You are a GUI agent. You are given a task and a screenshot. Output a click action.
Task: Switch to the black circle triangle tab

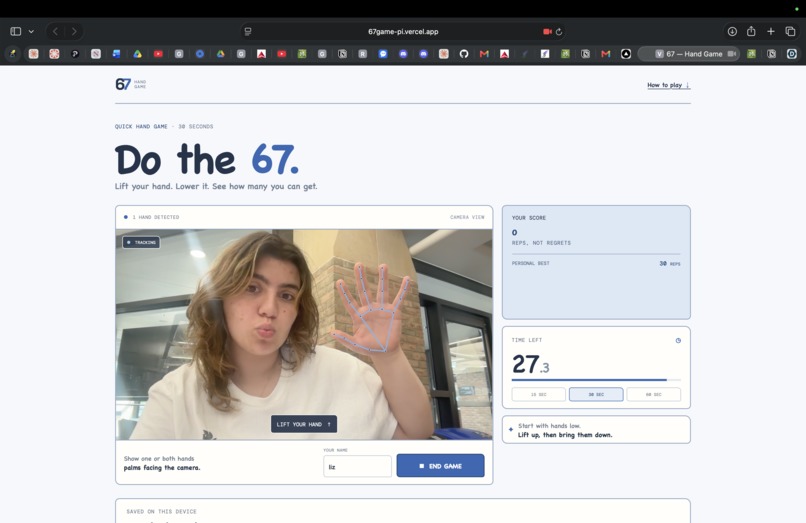(626, 53)
